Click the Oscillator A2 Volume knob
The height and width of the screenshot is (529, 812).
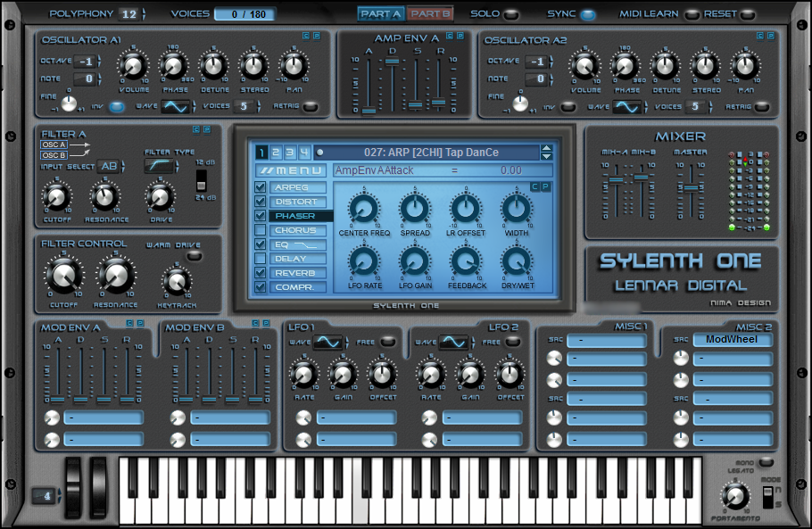(584, 66)
